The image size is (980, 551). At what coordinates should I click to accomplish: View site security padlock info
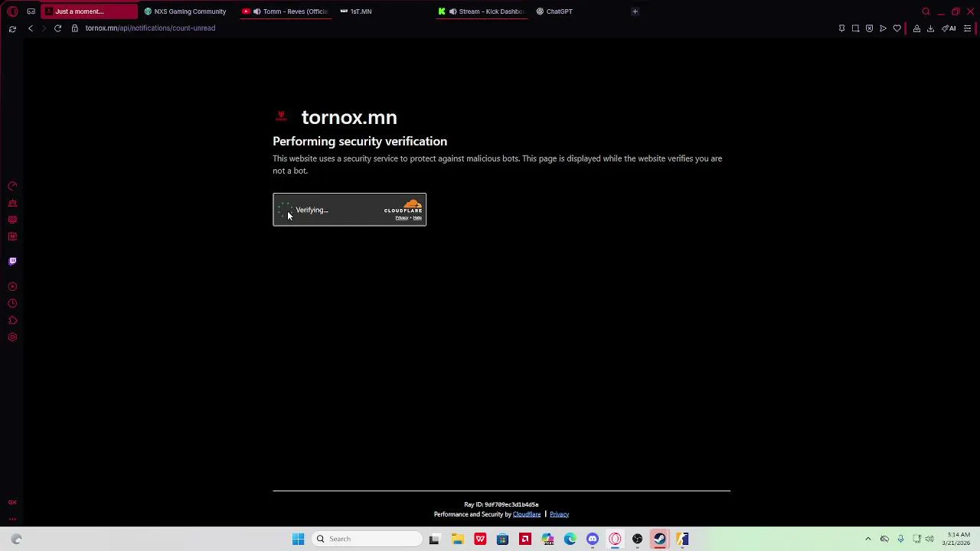74,28
